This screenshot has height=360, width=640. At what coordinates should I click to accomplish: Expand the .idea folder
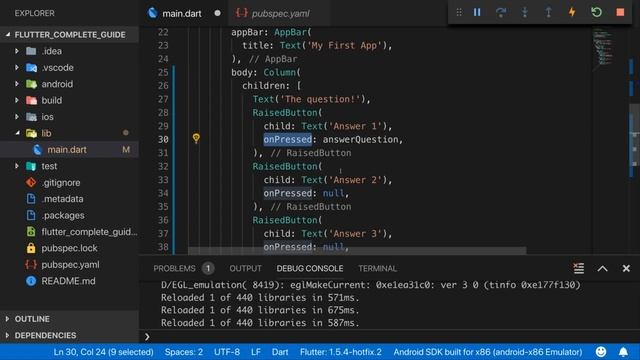point(17,51)
